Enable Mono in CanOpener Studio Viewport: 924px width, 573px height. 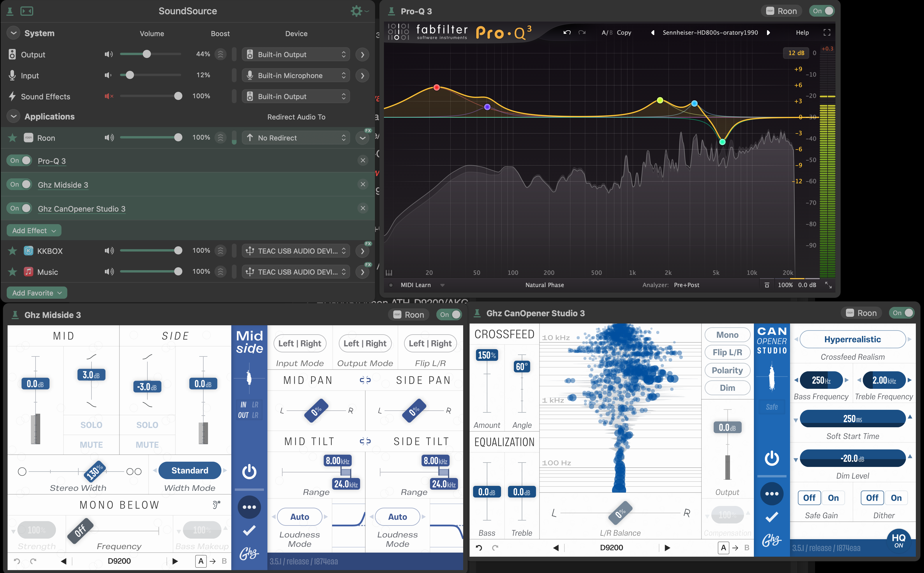tap(727, 335)
